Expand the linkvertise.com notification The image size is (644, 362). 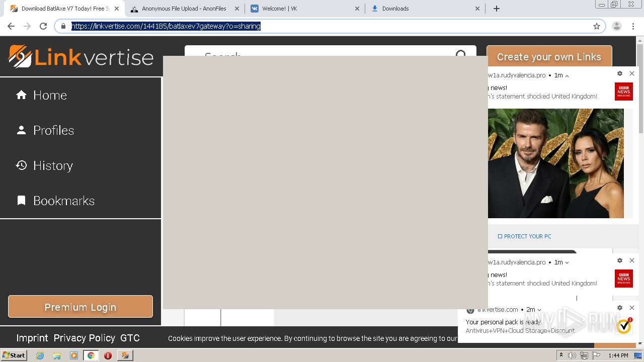coord(539,310)
